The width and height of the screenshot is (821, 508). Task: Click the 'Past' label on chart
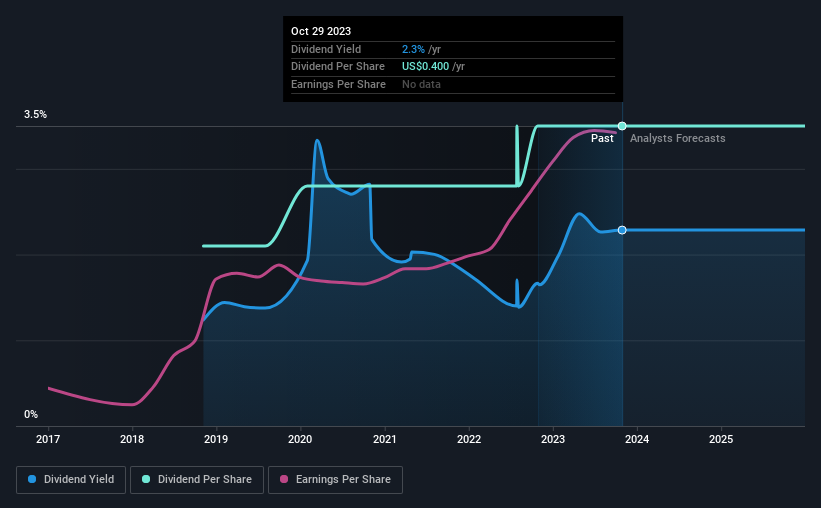(x=602, y=138)
